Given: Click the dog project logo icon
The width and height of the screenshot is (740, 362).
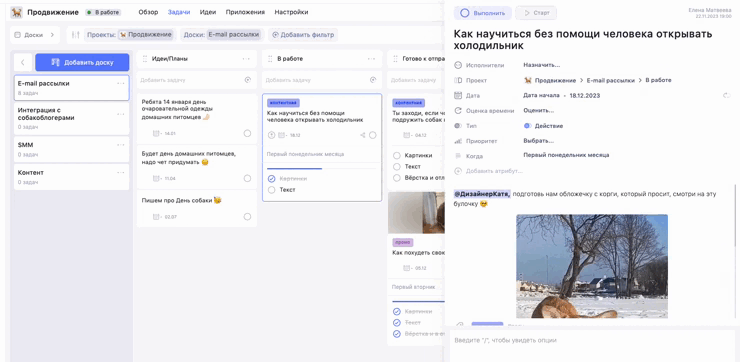Looking at the screenshot, I should coord(17,12).
